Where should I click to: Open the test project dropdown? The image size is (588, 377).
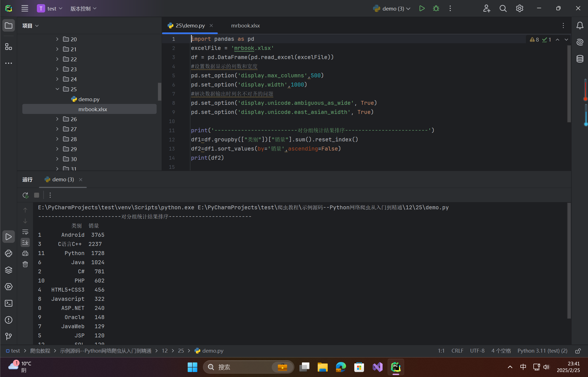coord(50,9)
